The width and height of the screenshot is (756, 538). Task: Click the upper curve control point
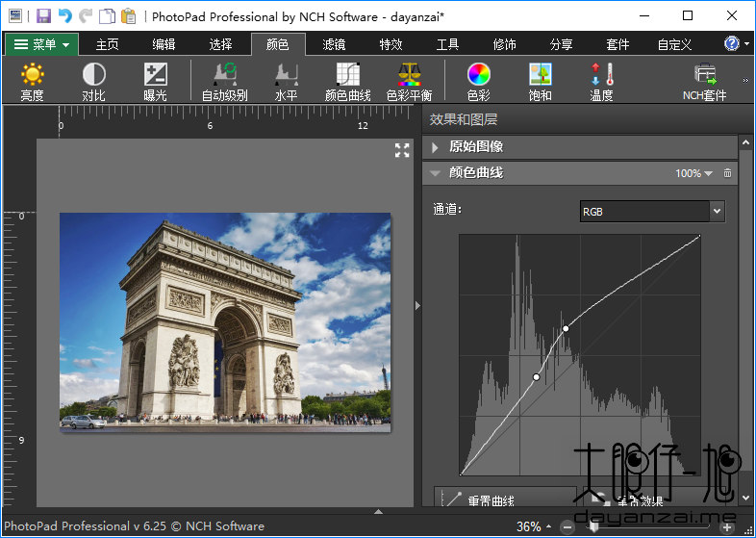566,328
